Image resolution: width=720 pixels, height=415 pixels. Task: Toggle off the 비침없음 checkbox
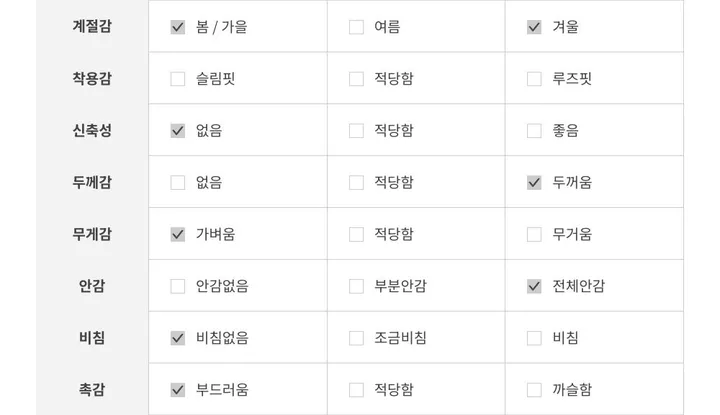[178, 338]
